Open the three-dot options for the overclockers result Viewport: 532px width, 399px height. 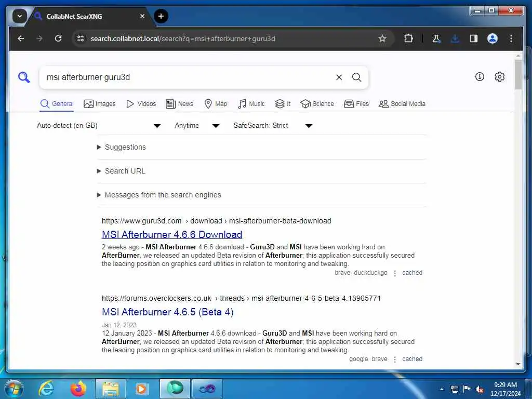[395, 360]
